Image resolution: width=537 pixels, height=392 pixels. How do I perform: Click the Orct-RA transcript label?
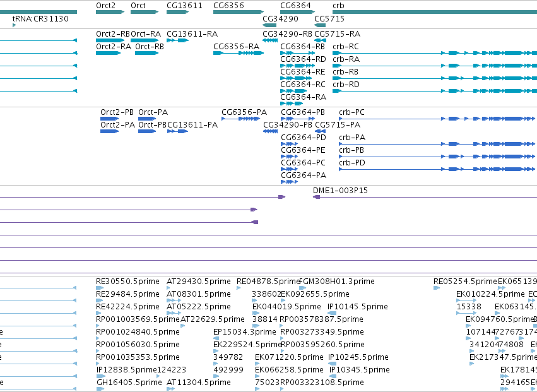[x=146, y=34]
